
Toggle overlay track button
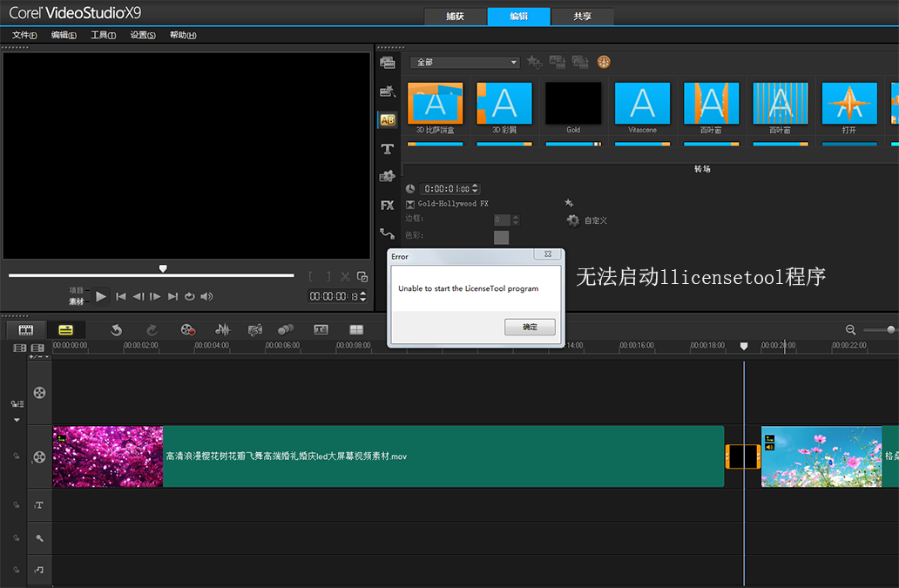39,393
